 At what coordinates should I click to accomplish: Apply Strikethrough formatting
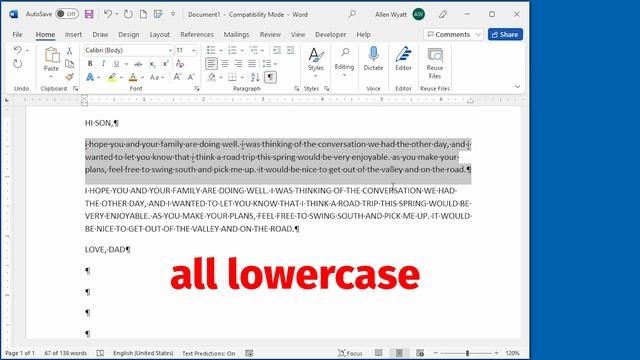pyautogui.click(x=138, y=64)
